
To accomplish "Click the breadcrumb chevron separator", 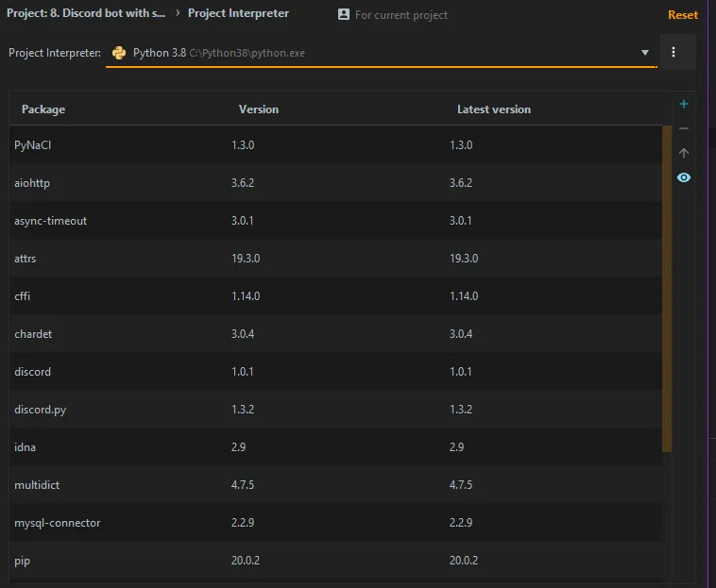I will 178,13.
